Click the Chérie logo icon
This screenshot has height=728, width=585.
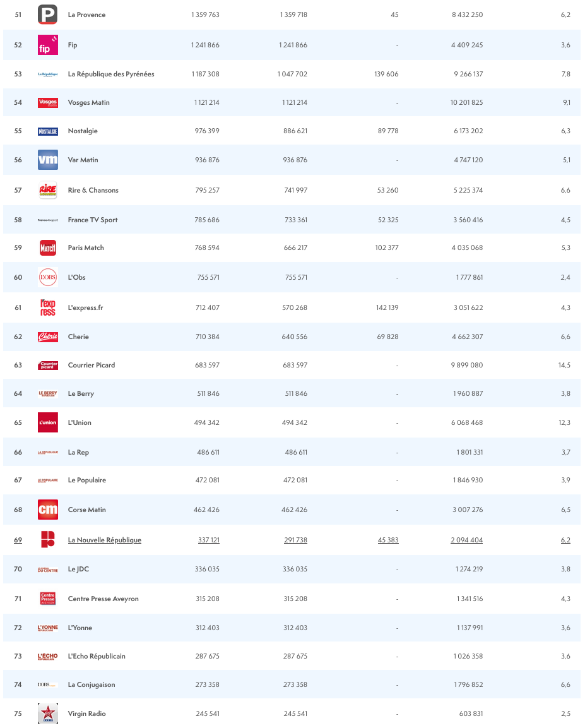[x=48, y=337]
